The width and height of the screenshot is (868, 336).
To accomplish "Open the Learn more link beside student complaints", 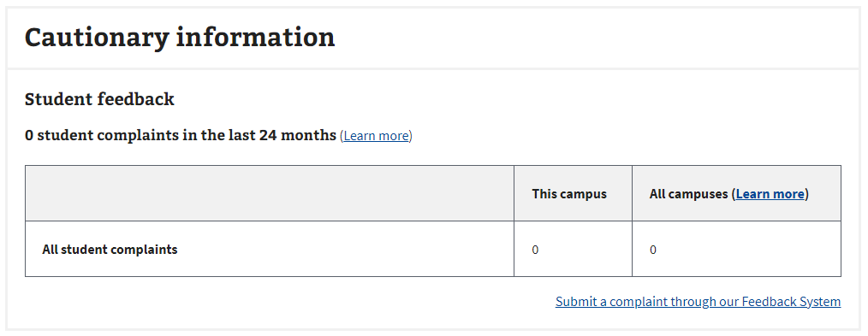I will [377, 136].
